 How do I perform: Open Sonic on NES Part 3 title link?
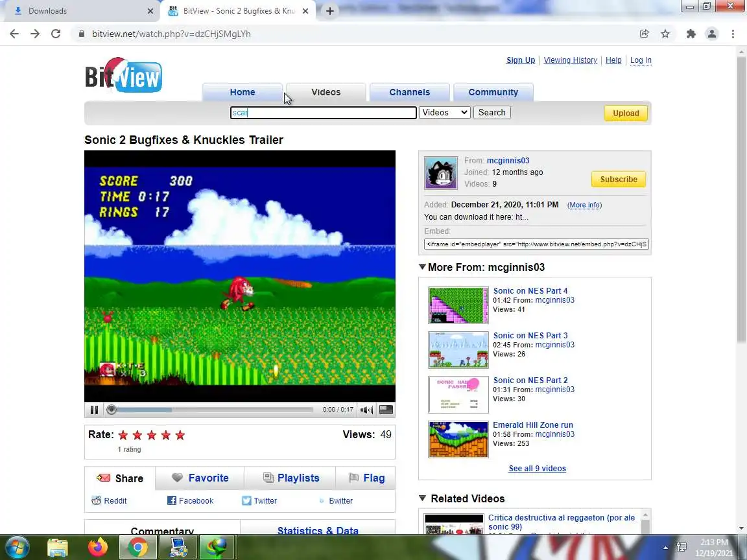point(530,335)
